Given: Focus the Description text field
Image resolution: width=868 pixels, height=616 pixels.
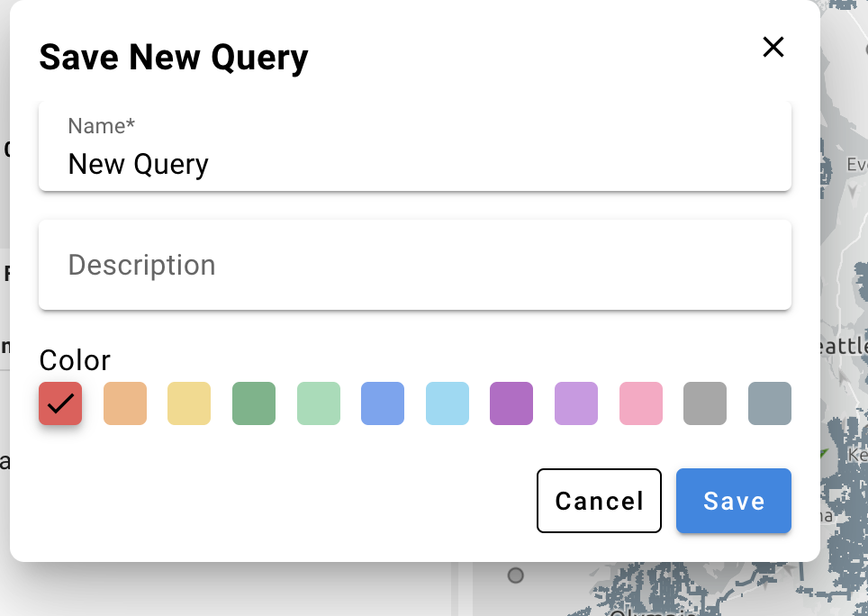Looking at the screenshot, I should coord(414,265).
